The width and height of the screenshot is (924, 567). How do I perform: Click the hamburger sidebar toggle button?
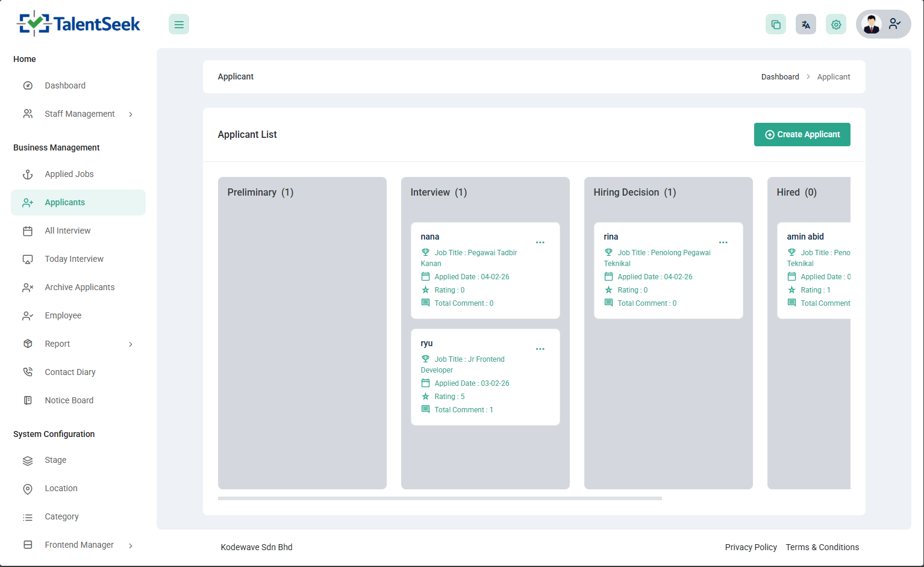[x=179, y=25]
